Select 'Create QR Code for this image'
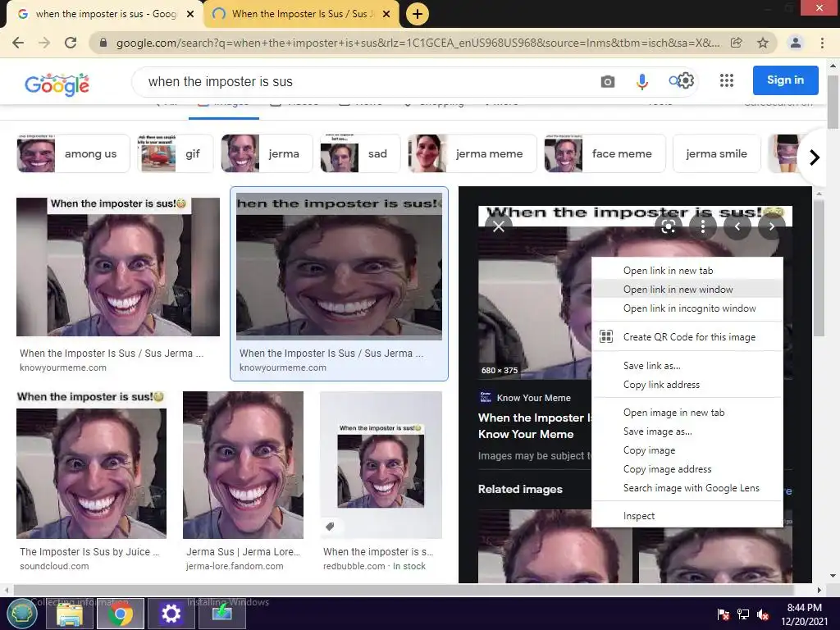The width and height of the screenshot is (840, 630). click(687, 337)
